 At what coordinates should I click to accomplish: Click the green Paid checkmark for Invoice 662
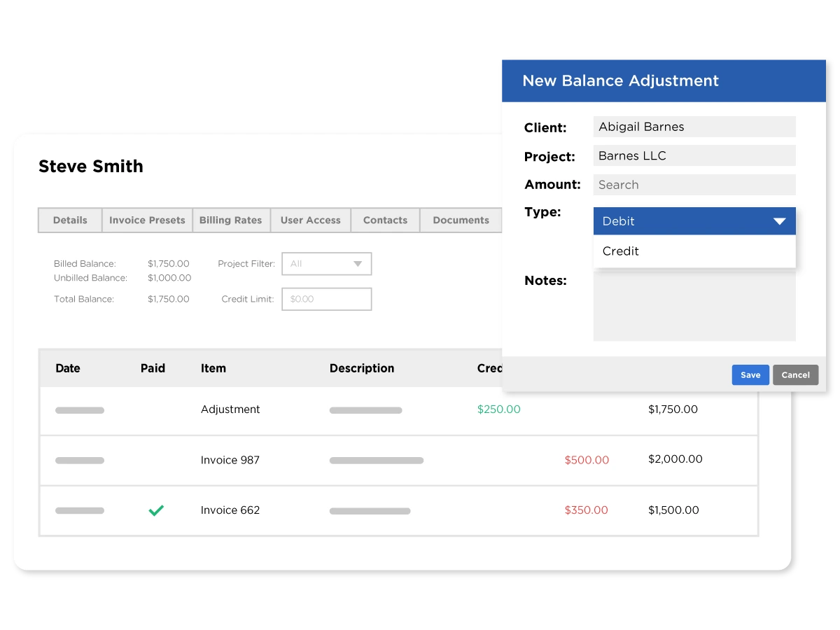click(156, 511)
